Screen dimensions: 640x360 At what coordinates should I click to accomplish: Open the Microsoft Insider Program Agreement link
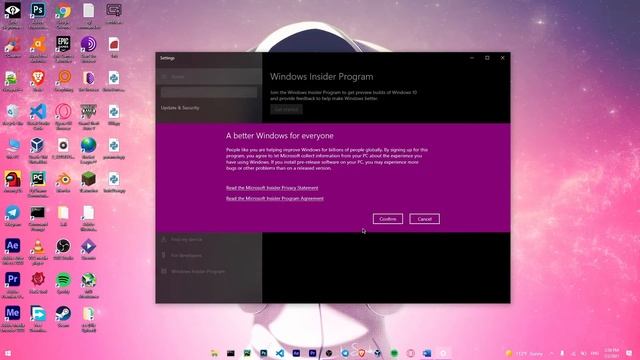tap(275, 198)
